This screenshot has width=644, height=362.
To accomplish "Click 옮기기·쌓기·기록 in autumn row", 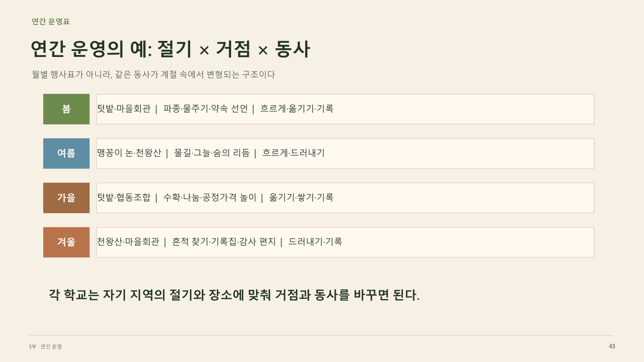I will coord(301,197).
